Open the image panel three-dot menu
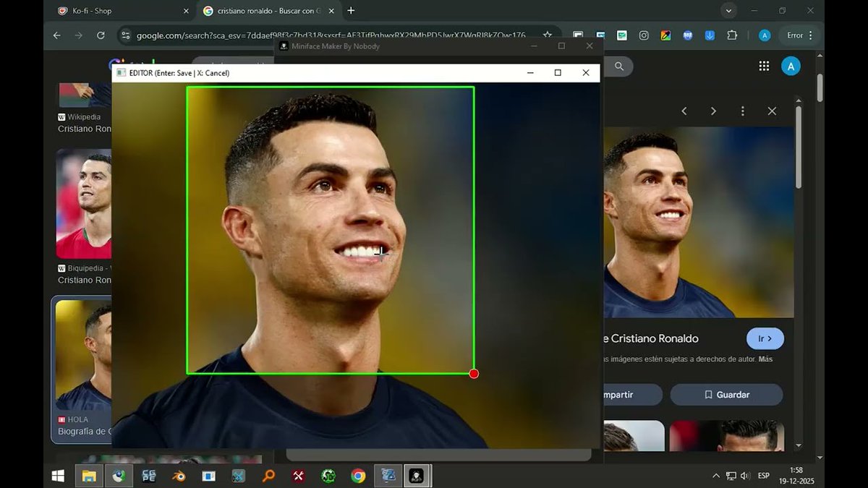Screen dimensions: 868x488 pyautogui.click(x=742, y=111)
